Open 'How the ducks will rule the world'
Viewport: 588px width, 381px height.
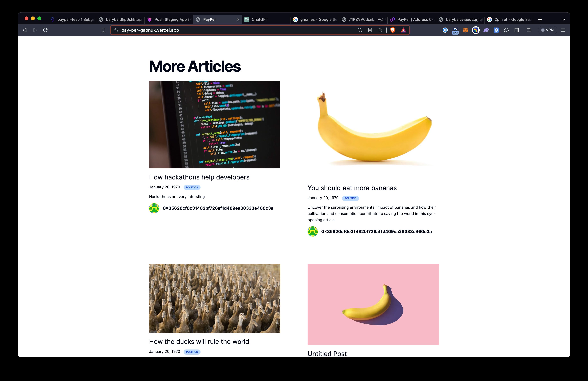point(199,342)
